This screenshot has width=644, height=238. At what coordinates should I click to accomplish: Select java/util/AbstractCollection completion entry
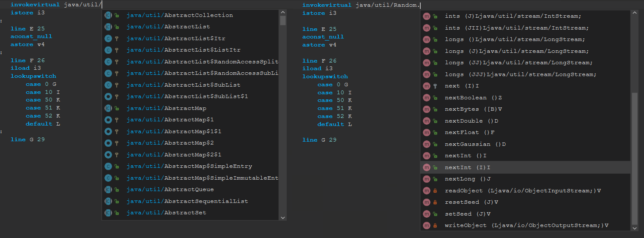click(190, 15)
